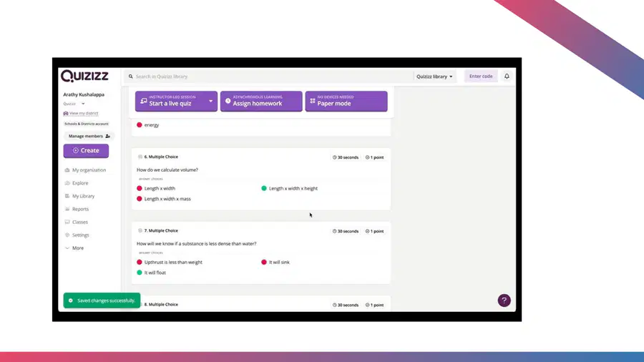This screenshot has width=644, height=362.
Task: Click 30 seconds timer on question 8
Action: click(346, 305)
